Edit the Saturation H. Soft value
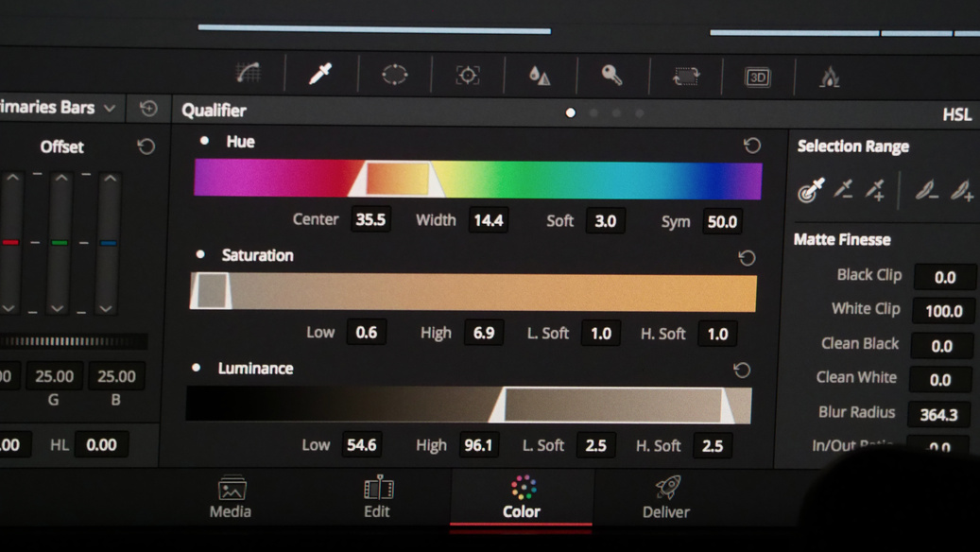Screen dimensions: 980x552 [717, 334]
